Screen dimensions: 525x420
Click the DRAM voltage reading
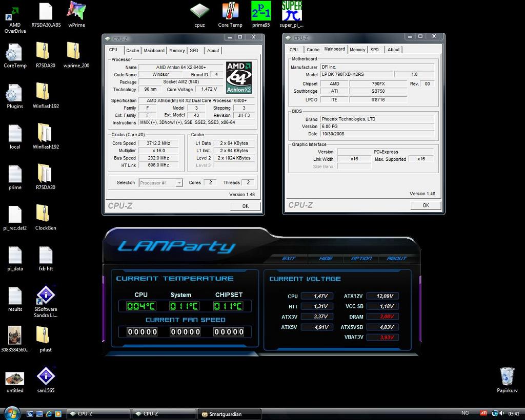(382, 317)
